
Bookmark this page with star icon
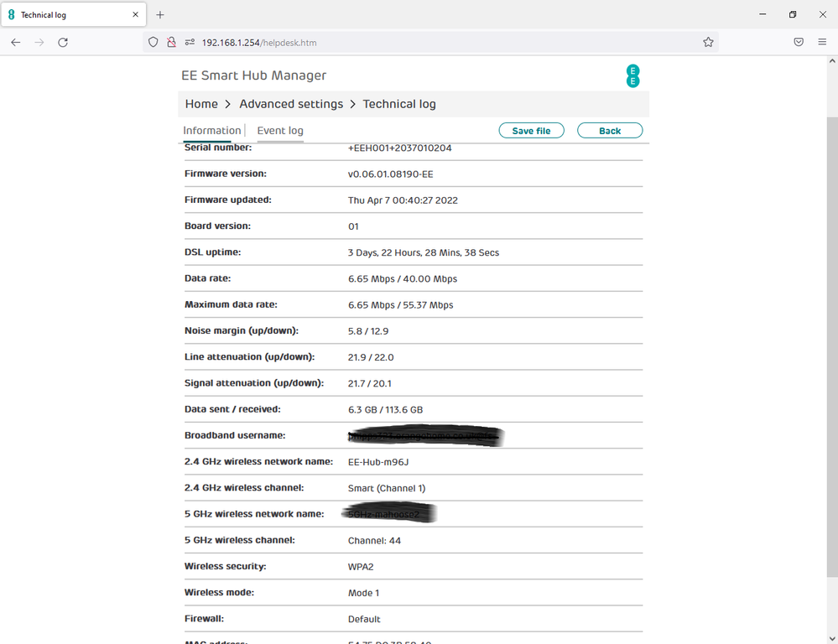(708, 42)
